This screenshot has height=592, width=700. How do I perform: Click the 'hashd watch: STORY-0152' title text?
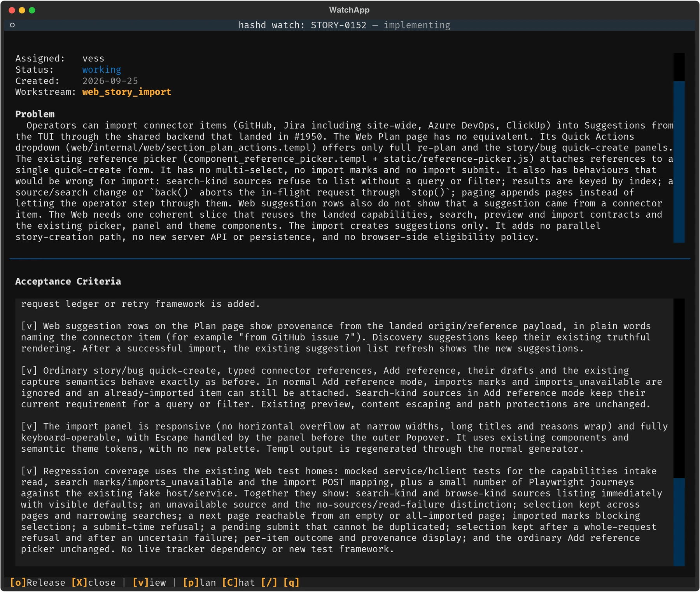point(303,25)
